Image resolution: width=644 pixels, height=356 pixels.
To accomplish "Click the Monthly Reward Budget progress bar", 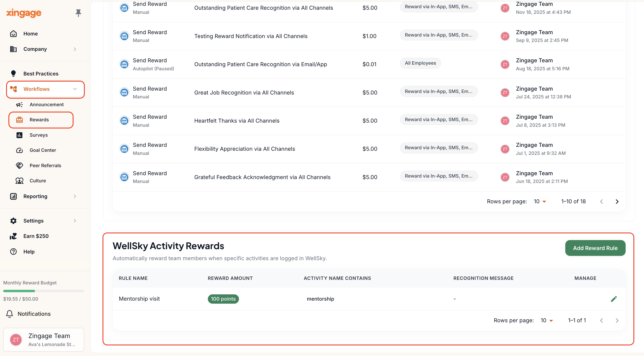I will (x=43, y=291).
